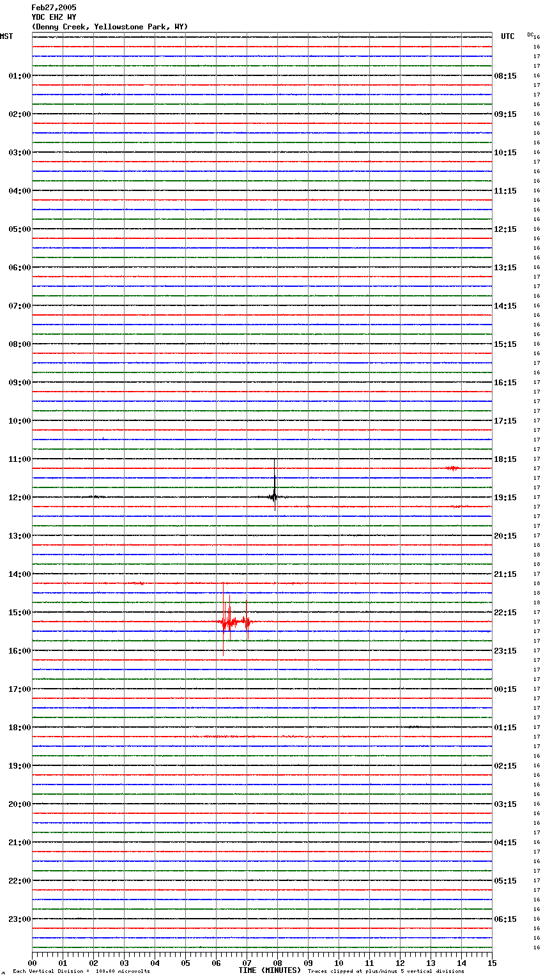This screenshot has width=543, height=980.
Task: Select the 19:00 MST time label
Action: (x=20, y=766)
